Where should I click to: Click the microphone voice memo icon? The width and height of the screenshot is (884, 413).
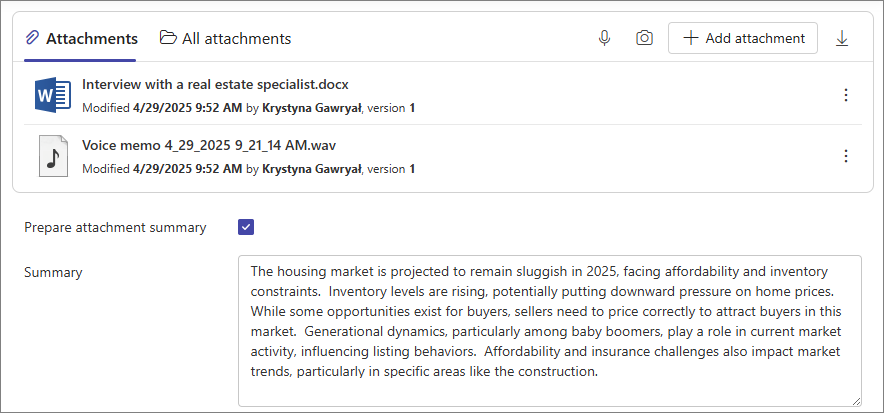point(604,38)
